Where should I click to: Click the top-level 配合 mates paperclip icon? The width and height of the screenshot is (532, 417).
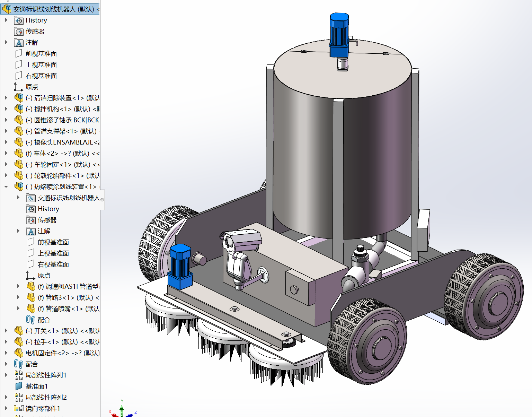19,364
